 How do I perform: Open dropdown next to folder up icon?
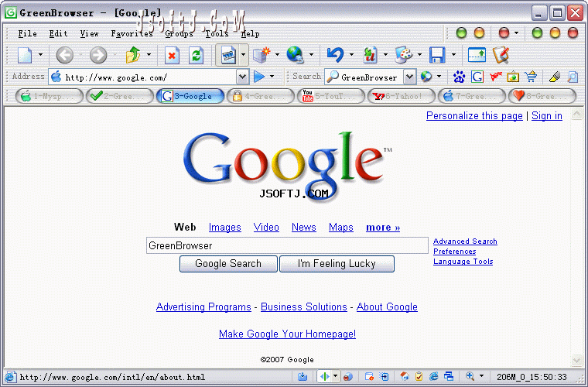tap(149, 55)
